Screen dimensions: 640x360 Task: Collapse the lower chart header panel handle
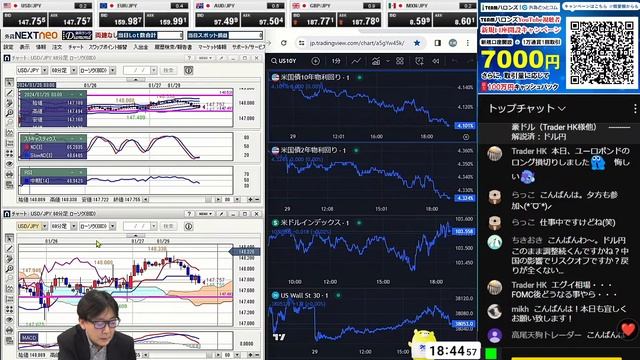[x=135, y=235]
